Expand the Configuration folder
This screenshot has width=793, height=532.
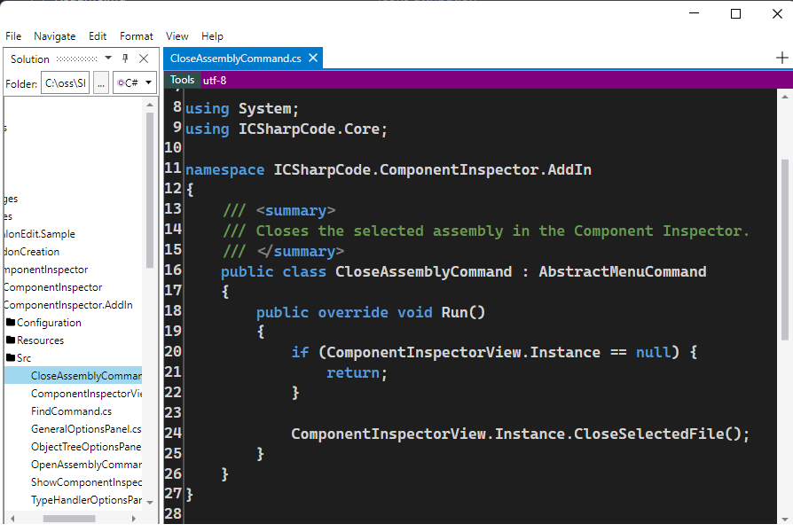coord(49,323)
